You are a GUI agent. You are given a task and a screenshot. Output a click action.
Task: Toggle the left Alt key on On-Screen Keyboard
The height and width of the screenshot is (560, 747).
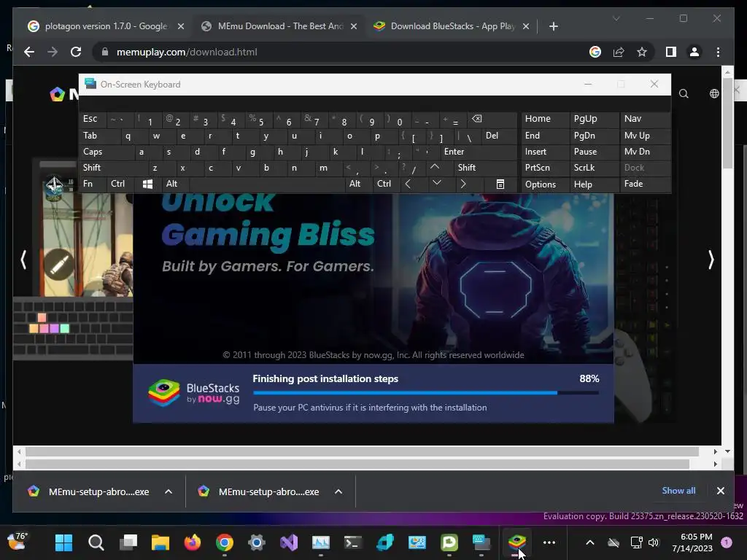(x=175, y=184)
